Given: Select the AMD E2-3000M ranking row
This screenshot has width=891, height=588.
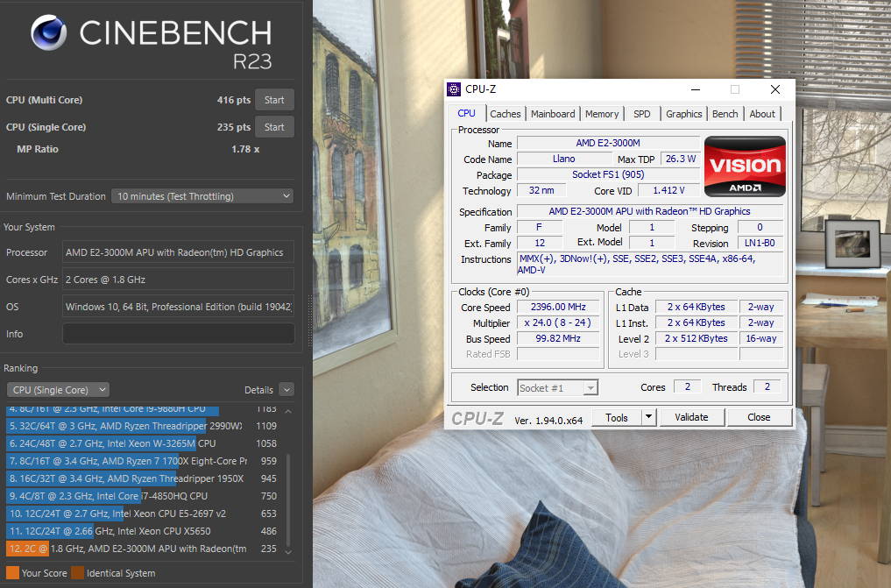Looking at the screenshot, I should 142,549.
